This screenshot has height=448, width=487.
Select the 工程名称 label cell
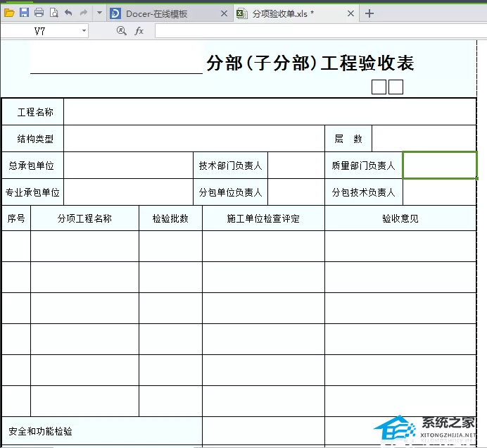(x=32, y=112)
